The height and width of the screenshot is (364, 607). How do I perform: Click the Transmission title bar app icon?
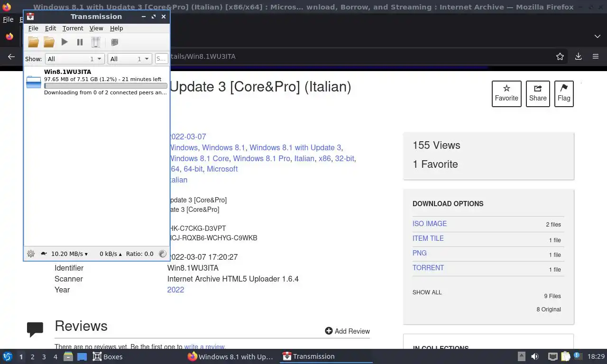click(30, 17)
